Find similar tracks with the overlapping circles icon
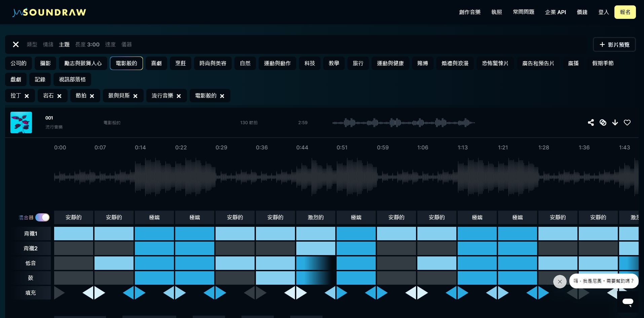 tap(603, 122)
